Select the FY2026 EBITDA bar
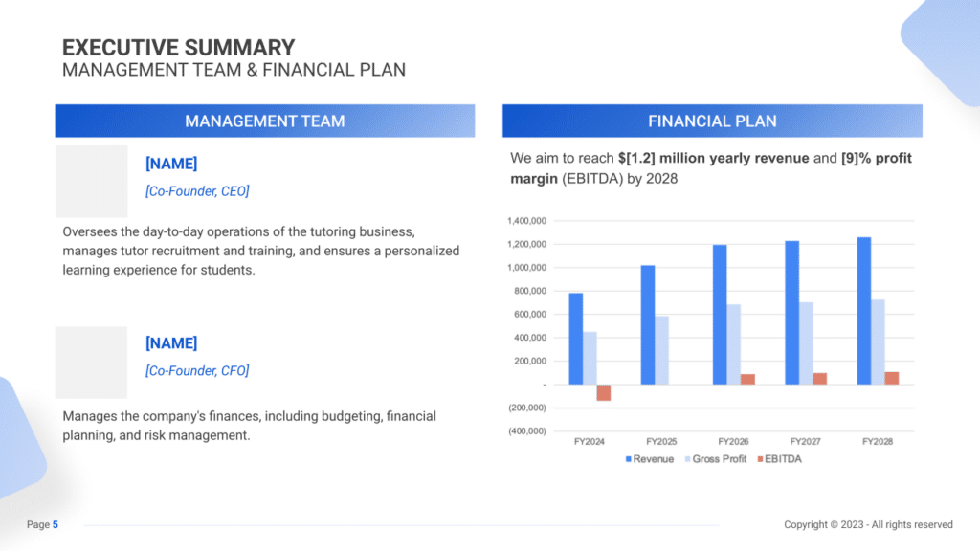Image resolution: width=980 pixels, height=551 pixels. pos(747,379)
